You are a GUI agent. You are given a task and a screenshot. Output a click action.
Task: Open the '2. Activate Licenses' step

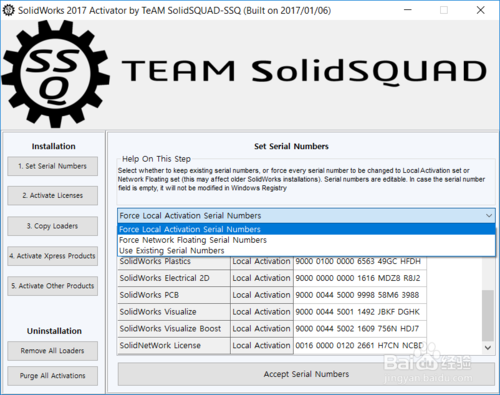pos(53,195)
